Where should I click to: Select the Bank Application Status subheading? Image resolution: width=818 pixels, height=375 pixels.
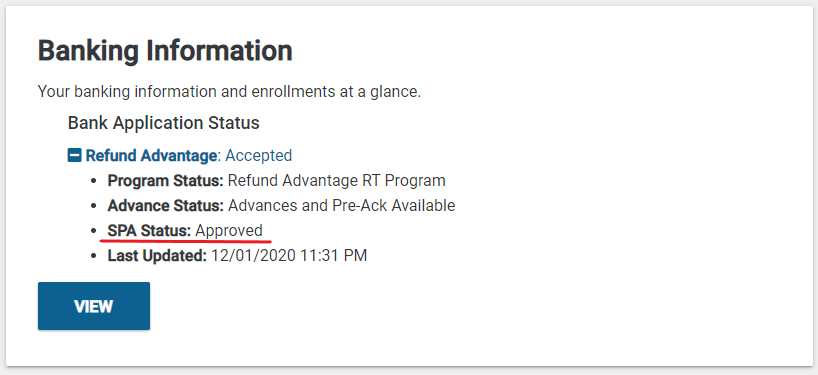click(164, 123)
